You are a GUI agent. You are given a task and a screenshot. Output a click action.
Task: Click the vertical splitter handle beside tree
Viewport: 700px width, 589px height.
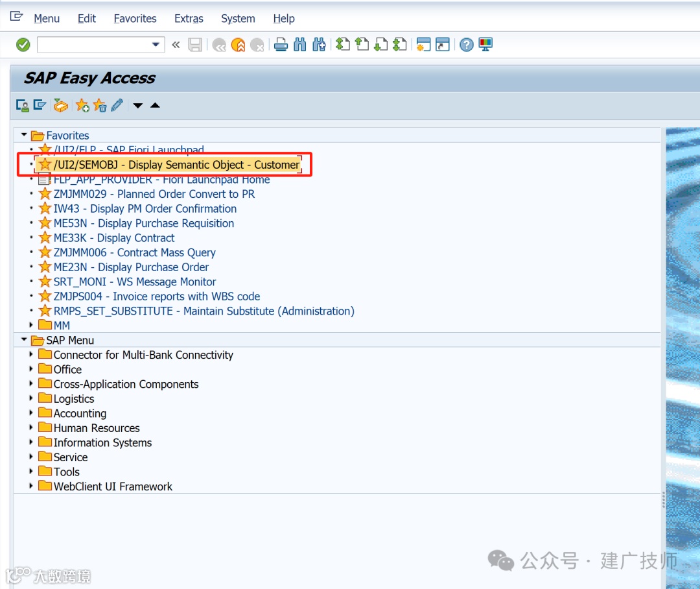pyautogui.click(x=664, y=499)
